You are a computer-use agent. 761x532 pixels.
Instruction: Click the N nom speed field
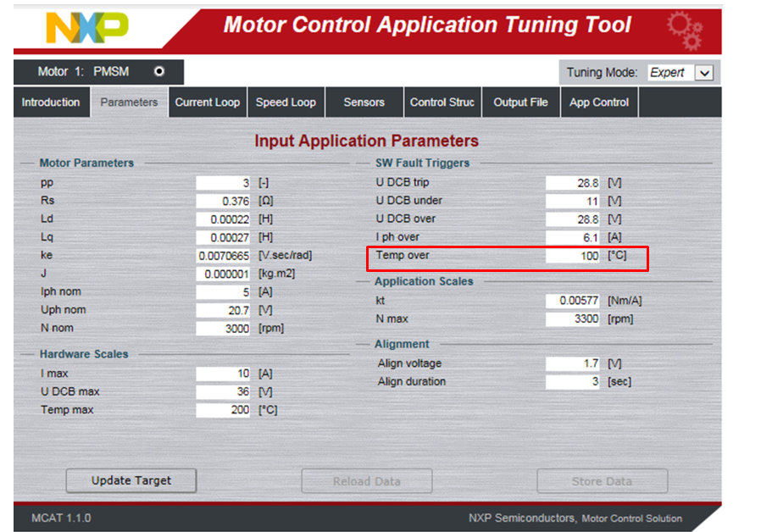225,328
